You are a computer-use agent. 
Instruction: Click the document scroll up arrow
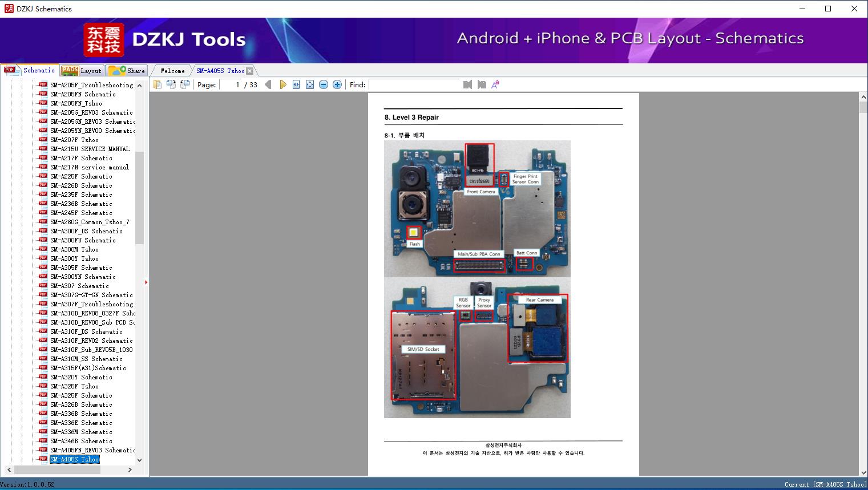(863, 98)
